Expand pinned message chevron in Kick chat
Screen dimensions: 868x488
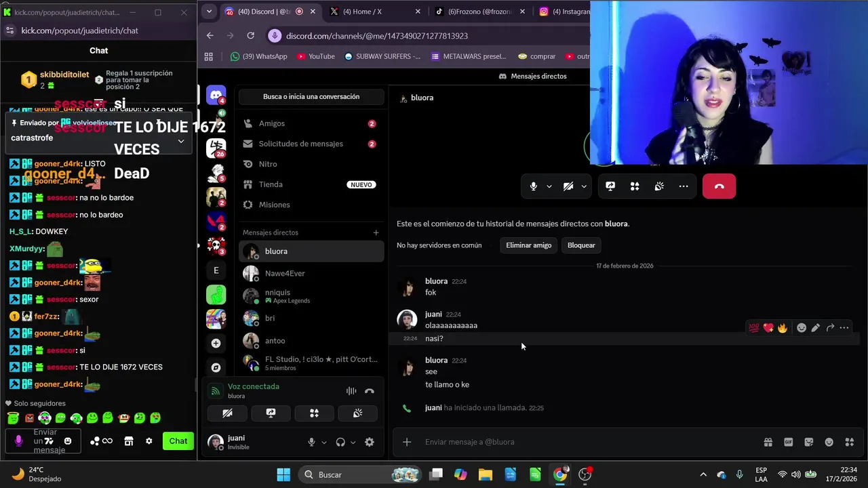tap(181, 141)
